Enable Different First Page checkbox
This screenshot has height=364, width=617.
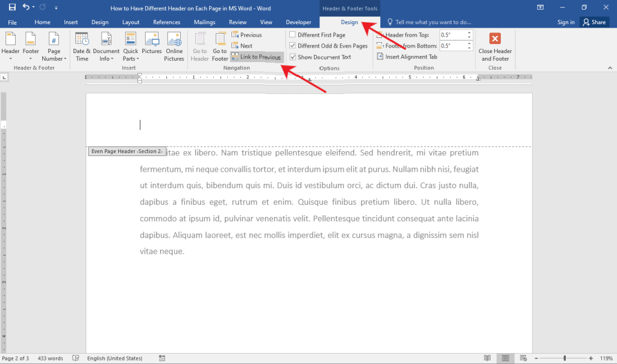coord(292,34)
